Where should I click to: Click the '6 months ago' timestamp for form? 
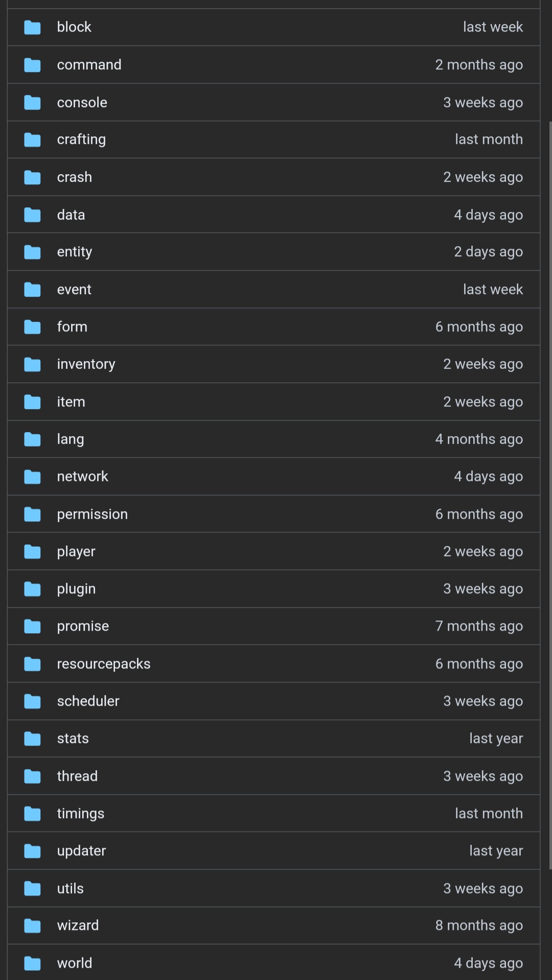click(479, 327)
